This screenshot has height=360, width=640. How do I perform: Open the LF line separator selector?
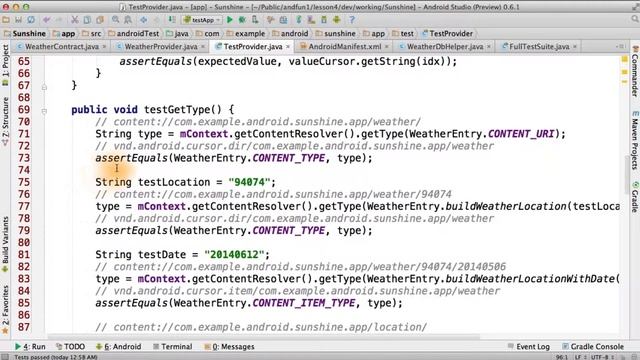click(579, 357)
